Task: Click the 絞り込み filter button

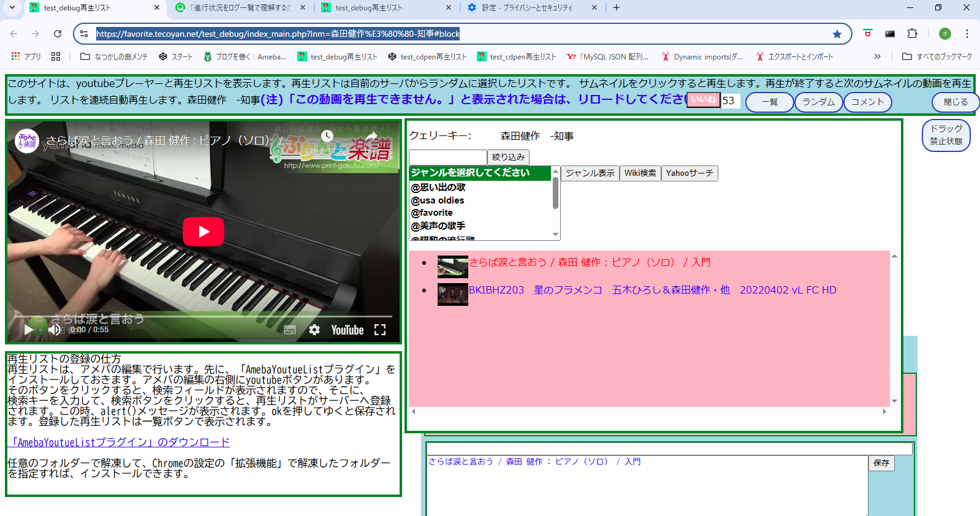Action: click(x=508, y=157)
